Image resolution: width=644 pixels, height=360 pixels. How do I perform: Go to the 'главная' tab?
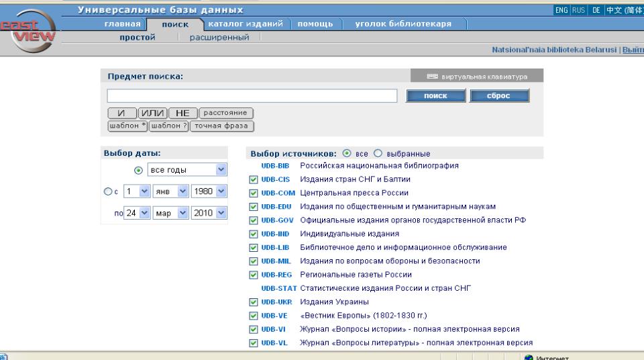(122, 24)
